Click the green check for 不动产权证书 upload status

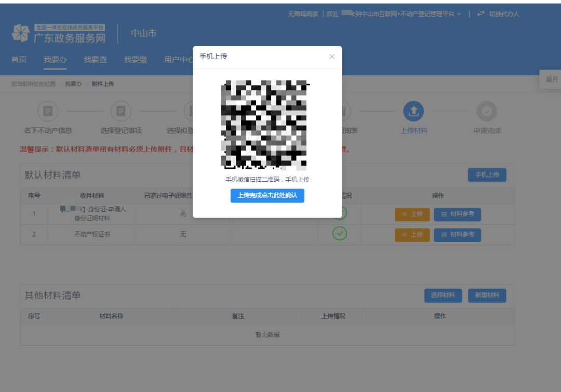coord(340,234)
